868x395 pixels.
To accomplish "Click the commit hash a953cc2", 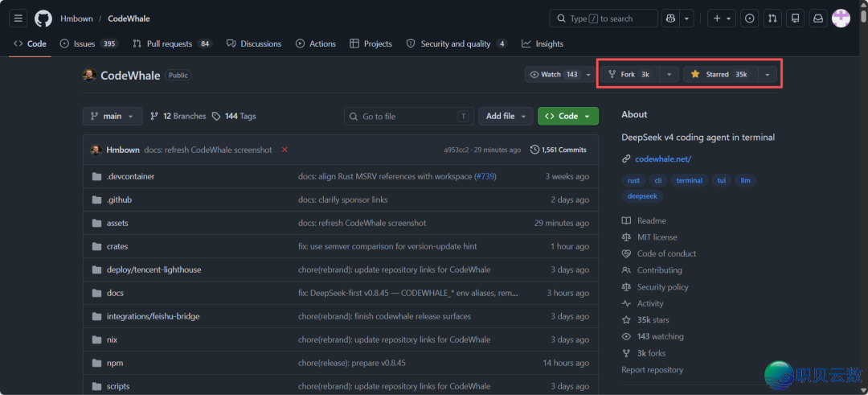I will (457, 150).
